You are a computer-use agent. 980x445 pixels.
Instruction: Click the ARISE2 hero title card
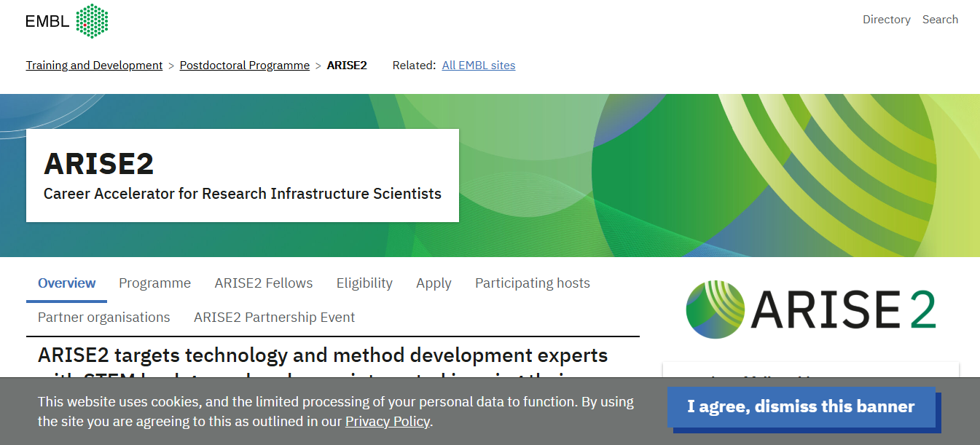(243, 176)
